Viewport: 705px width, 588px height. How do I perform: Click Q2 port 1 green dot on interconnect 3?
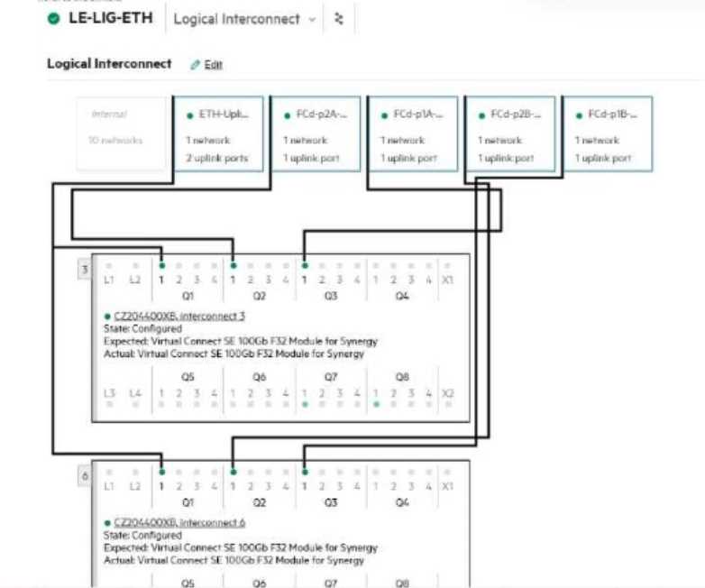point(233,266)
